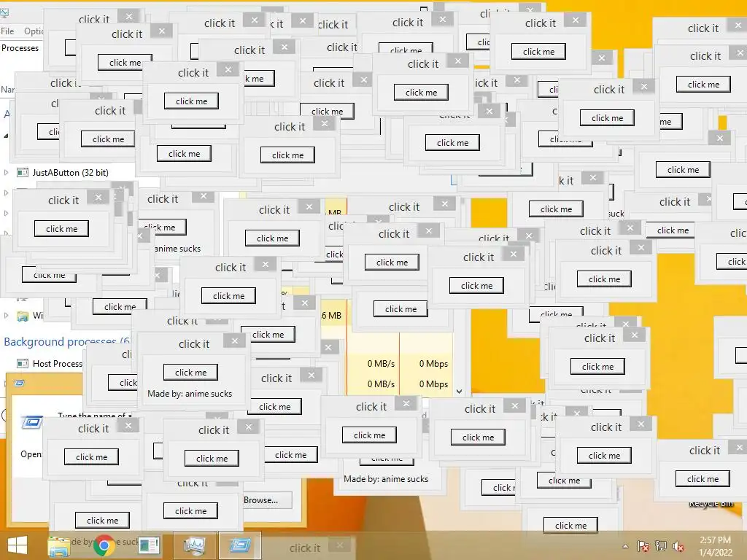747x560 pixels.
Task: Open the clock showing 2:57 PM
Action: point(715,546)
